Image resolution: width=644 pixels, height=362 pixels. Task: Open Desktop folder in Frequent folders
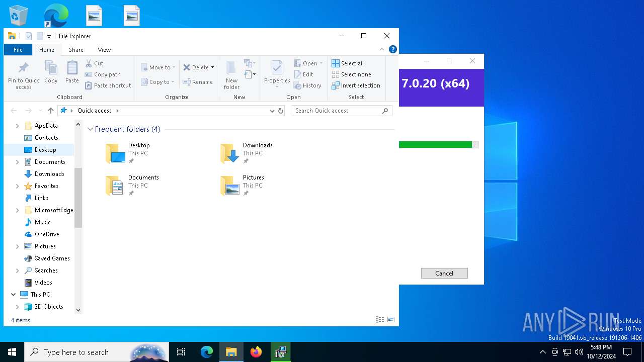128,153
